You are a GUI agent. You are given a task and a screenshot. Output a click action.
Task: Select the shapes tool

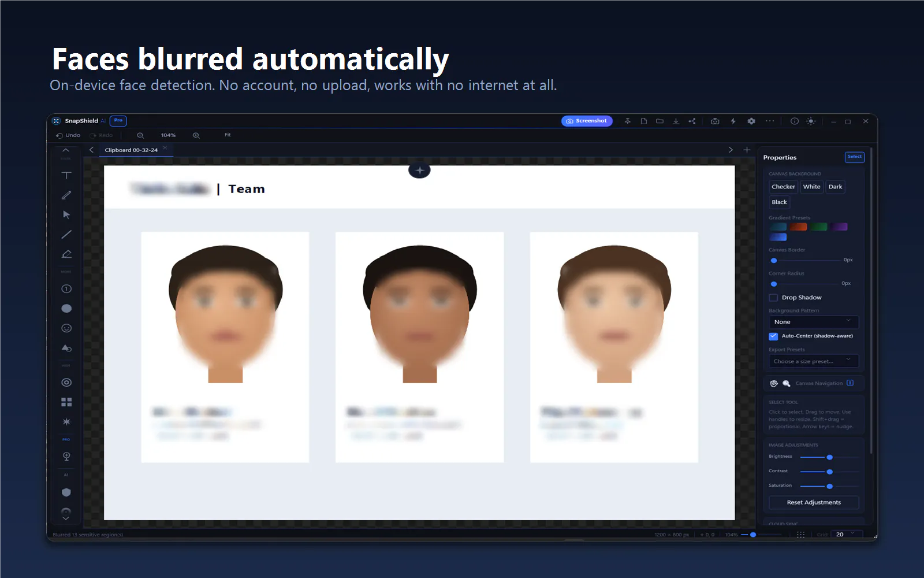click(66, 348)
